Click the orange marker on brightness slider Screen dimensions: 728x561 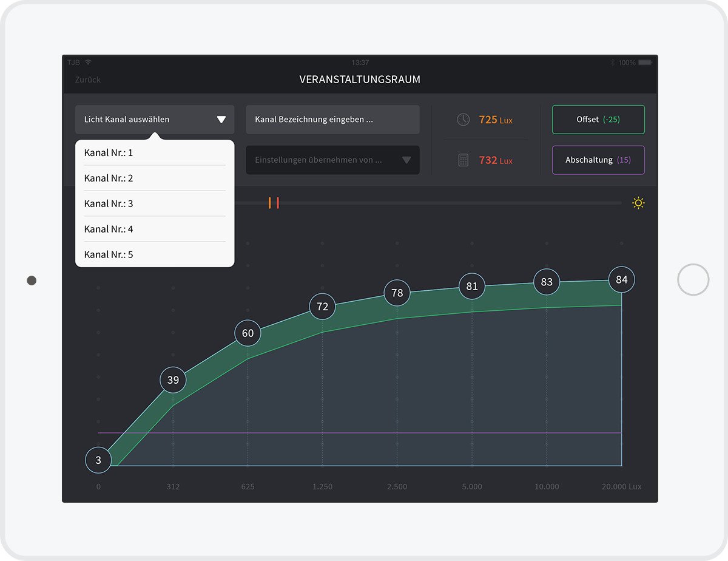tap(270, 203)
